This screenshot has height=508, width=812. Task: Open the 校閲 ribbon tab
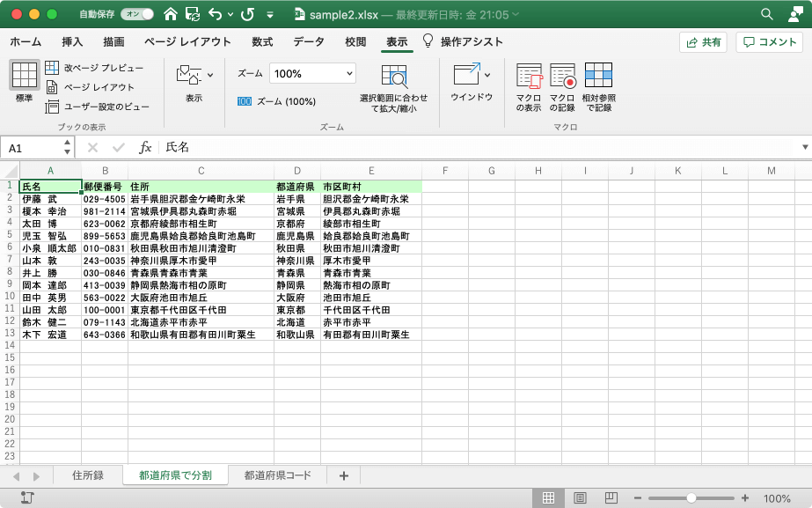click(355, 42)
